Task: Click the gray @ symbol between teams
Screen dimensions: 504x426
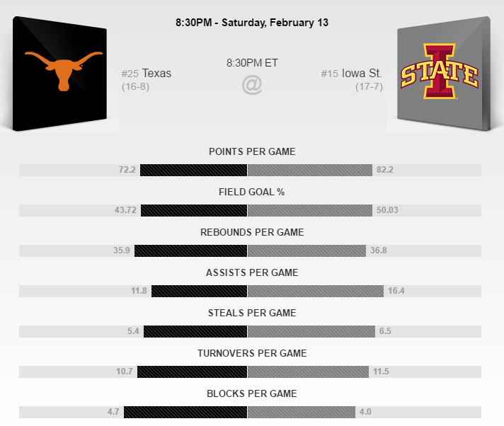Action: pyautogui.click(x=252, y=85)
